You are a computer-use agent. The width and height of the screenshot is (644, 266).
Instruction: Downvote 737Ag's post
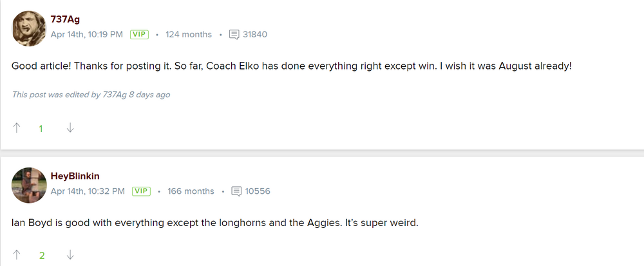click(x=70, y=128)
